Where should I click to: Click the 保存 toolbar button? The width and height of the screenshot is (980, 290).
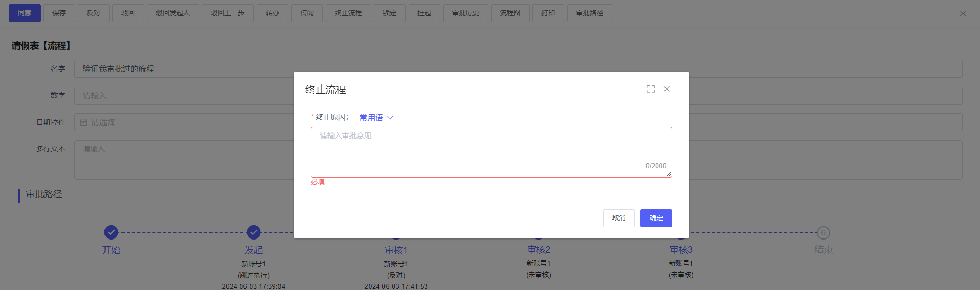click(x=59, y=13)
